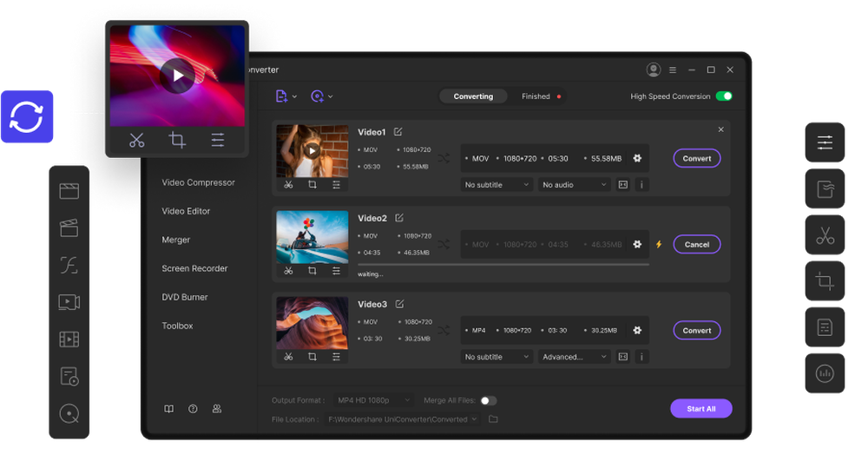Open the help question mark icon

193,409
